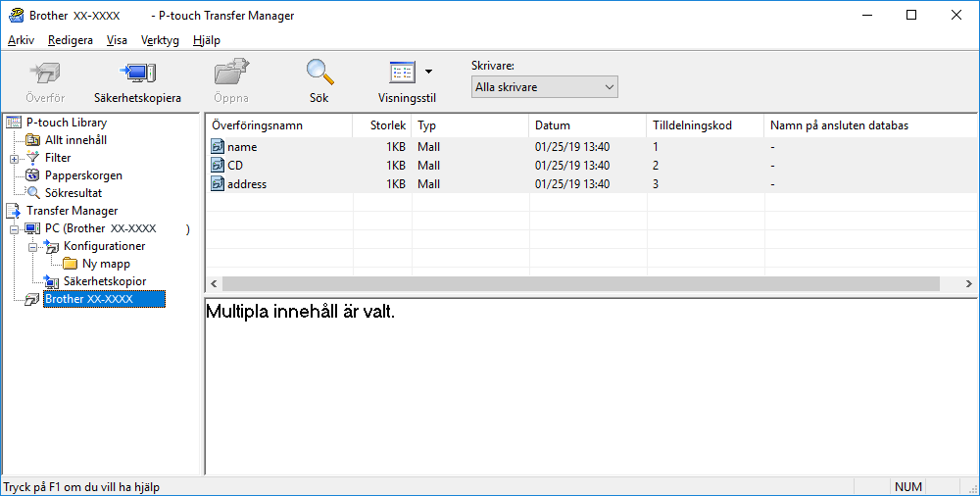
Task: Click the right arrow of horizontal scrollbar
Action: point(969,284)
